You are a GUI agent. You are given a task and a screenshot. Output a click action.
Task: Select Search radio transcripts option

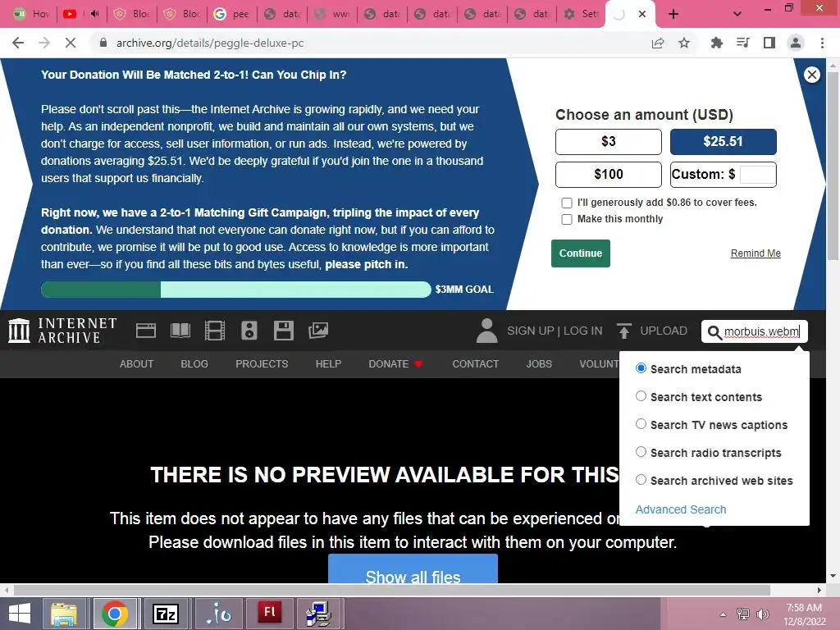tap(641, 452)
